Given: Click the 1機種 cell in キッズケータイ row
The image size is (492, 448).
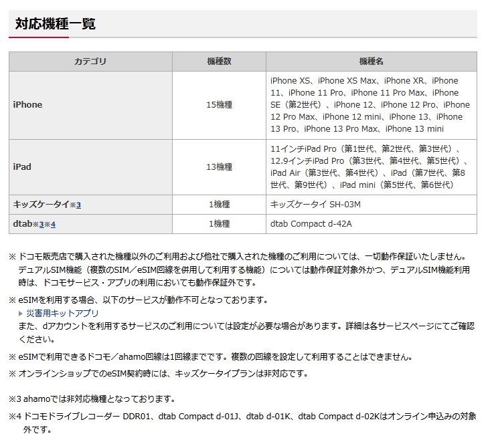Looking at the screenshot, I should click(219, 205).
